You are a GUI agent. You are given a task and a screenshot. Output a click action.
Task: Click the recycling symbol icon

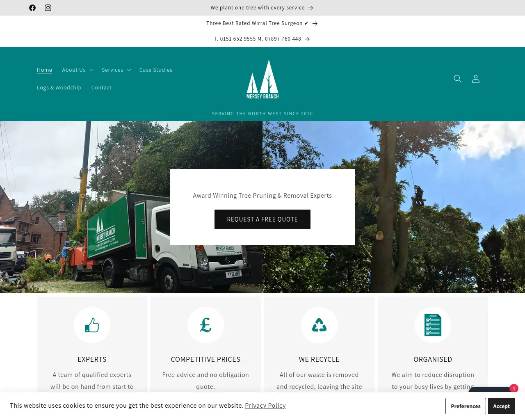point(319,325)
